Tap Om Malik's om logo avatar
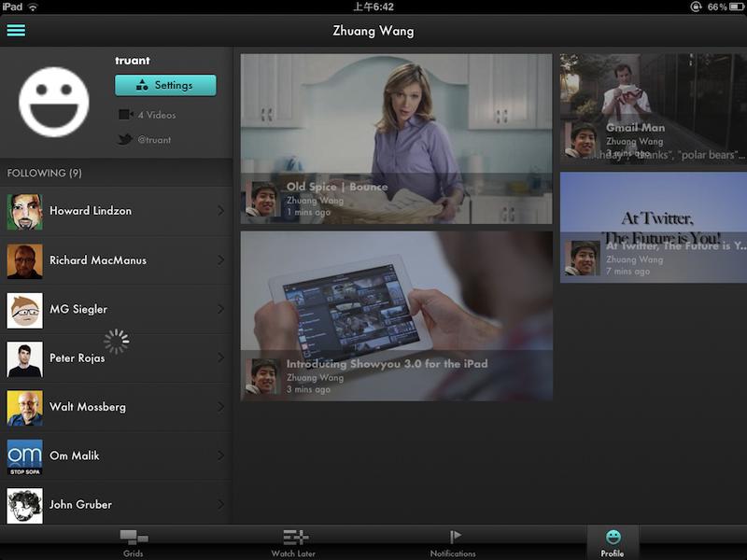Image resolution: width=747 pixels, height=560 pixels. [25, 456]
